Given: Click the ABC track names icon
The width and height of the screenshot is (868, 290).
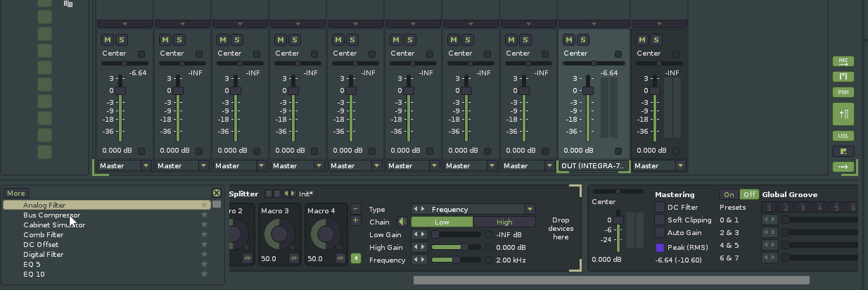Looking at the screenshot, I should point(843,61).
